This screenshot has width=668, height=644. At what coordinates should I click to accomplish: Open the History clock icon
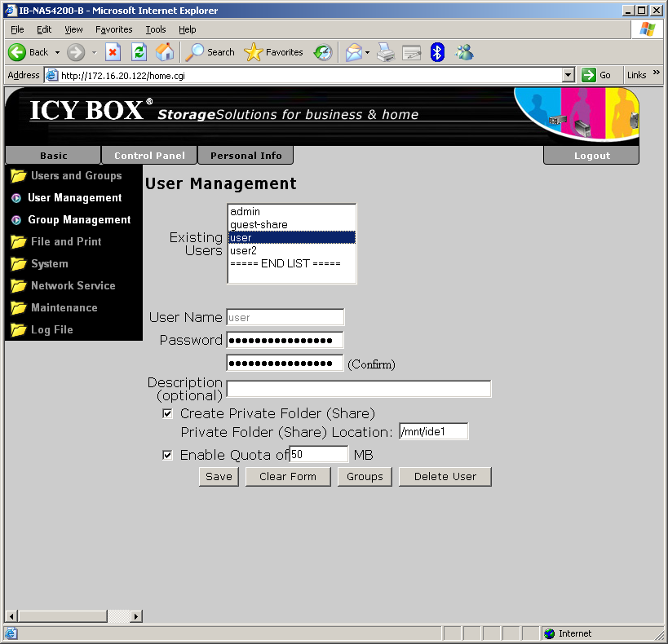[323, 52]
